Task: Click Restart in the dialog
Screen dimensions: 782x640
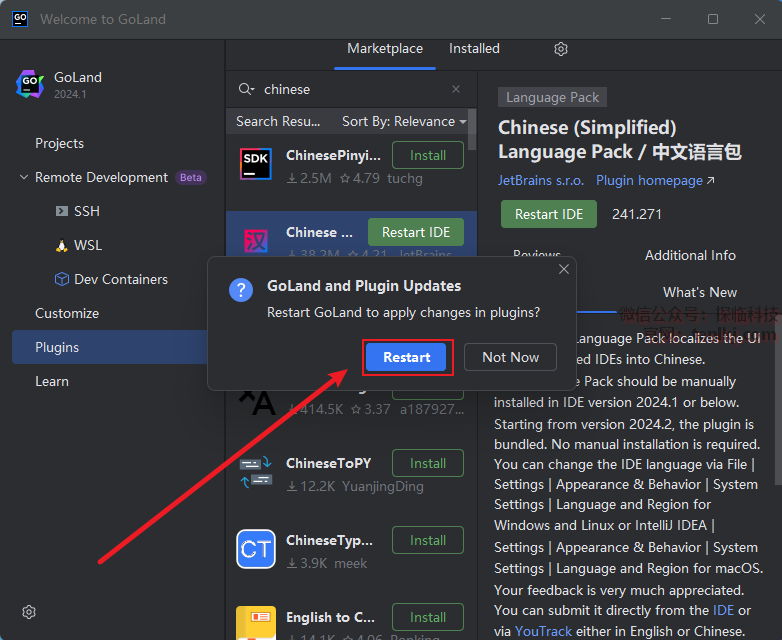Action: tap(406, 357)
